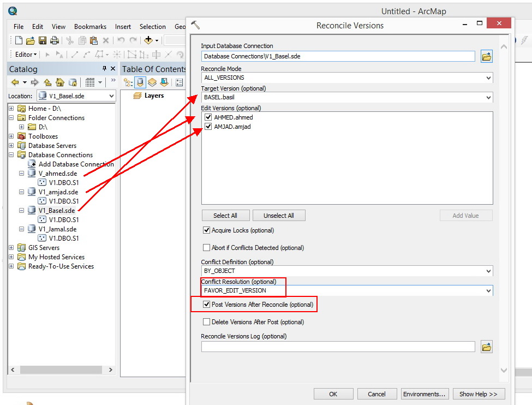The height and width of the screenshot is (405, 532).
Task: Uncheck the AHMED.ahmed edit version
Action: pyautogui.click(x=208, y=117)
